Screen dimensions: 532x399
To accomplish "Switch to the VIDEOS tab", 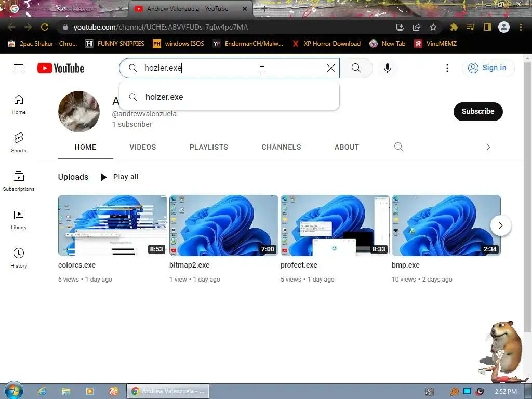I will coord(142,147).
